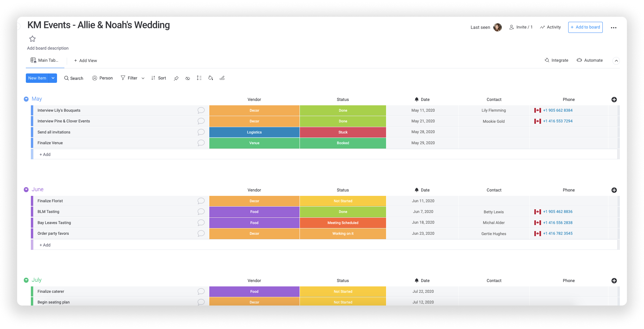Collapse the June group

click(26, 189)
